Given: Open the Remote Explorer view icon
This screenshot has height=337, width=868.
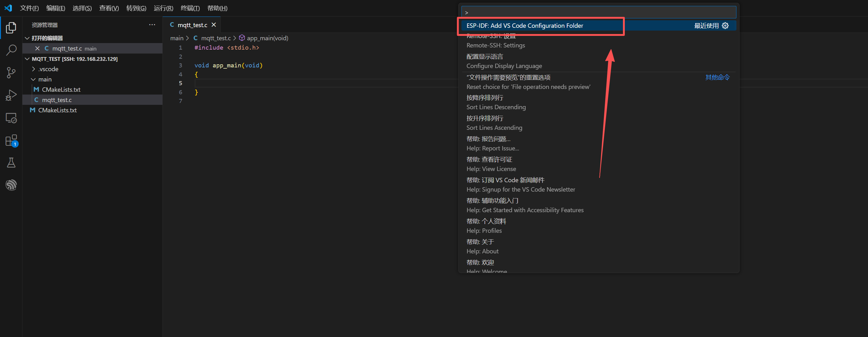Looking at the screenshot, I should pyautogui.click(x=11, y=118).
